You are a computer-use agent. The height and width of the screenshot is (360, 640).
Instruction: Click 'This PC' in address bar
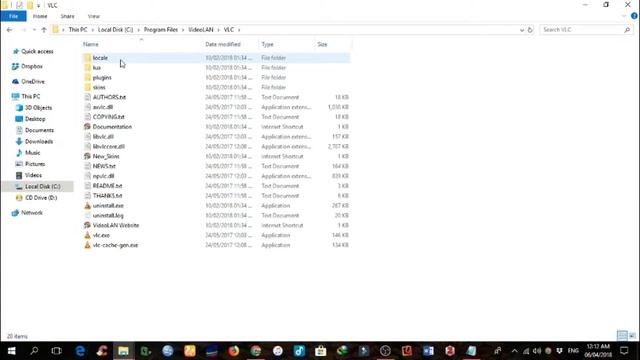tap(78, 30)
